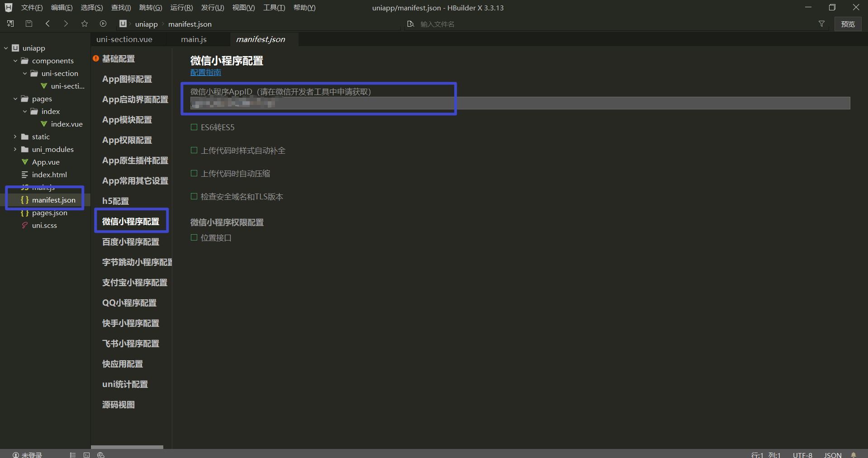This screenshot has height=458, width=868.
Task: Select manifest.json in project tree
Action: (53, 200)
